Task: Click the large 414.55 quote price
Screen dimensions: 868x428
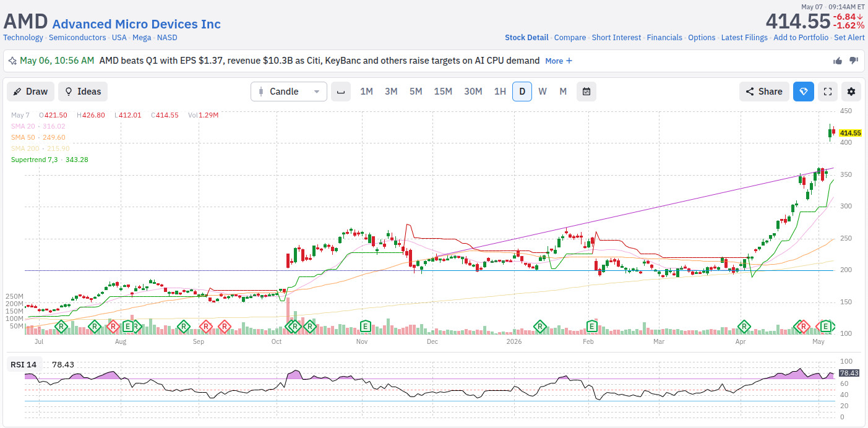Action: point(798,21)
